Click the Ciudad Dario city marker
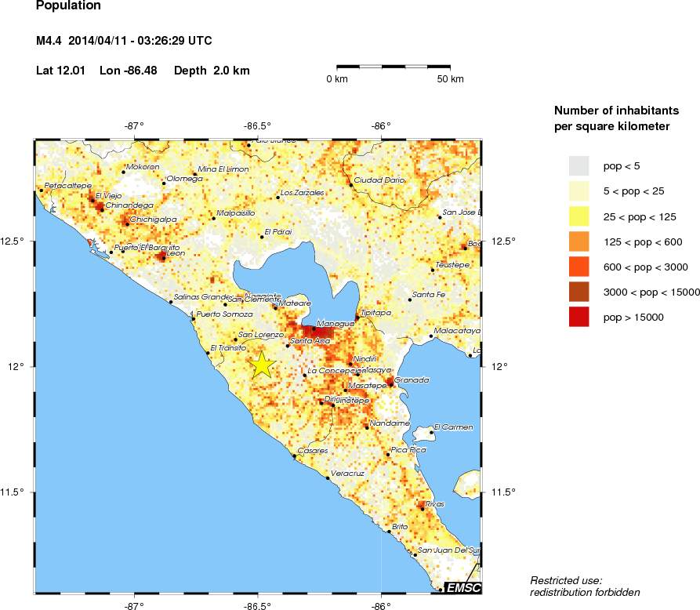Image resolution: width=700 pixels, height=610 pixels. point(350,185)
